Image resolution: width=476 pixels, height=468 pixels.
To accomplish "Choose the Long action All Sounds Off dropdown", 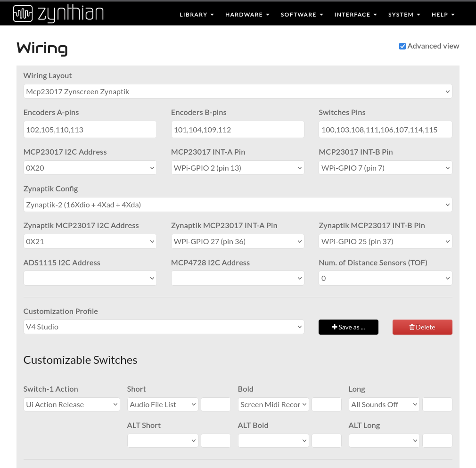I will (x=384, y=404).
